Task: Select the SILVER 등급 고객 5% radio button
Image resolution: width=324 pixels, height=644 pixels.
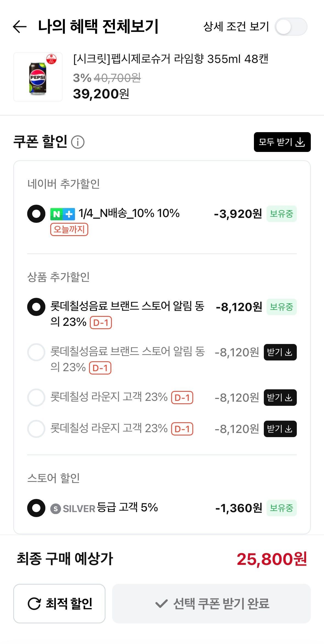Action: [36, 508]
